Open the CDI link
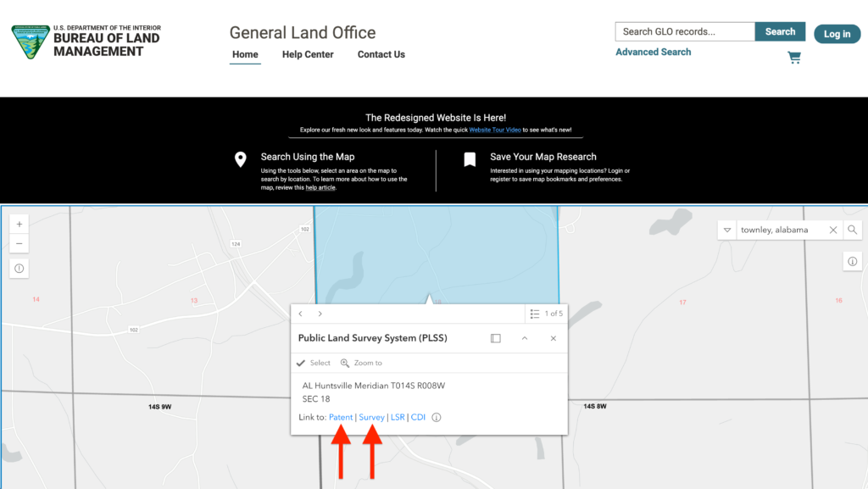This screenshot has height=489, width=868. click(418, 417)
